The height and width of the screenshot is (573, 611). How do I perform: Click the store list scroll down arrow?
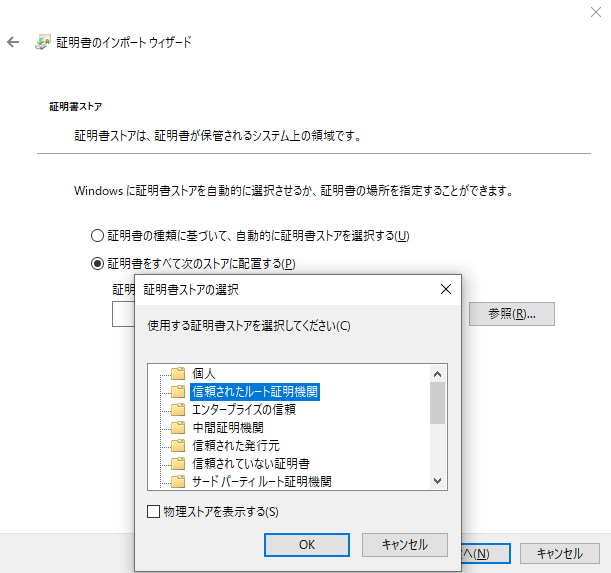(437, 481)
